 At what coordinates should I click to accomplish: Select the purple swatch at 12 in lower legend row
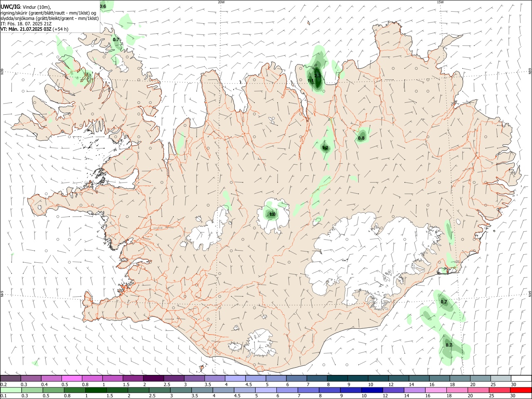pos(393,390)
